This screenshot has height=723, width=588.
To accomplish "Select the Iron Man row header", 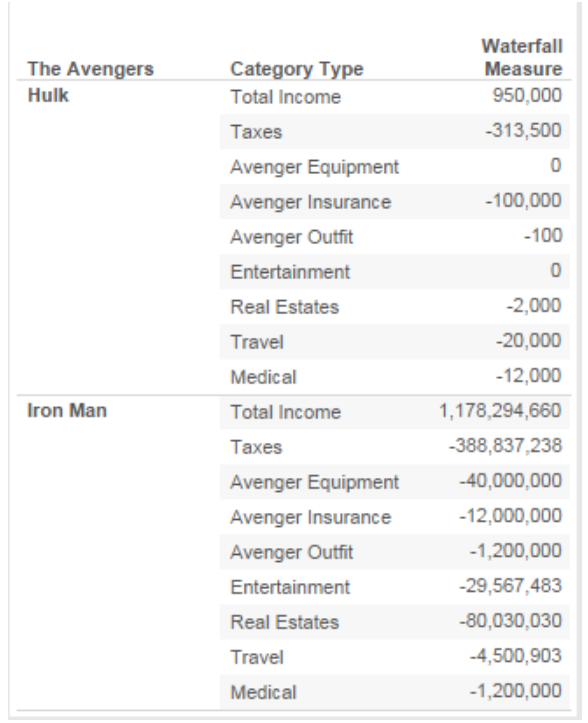I will click(x=67, y=410).
